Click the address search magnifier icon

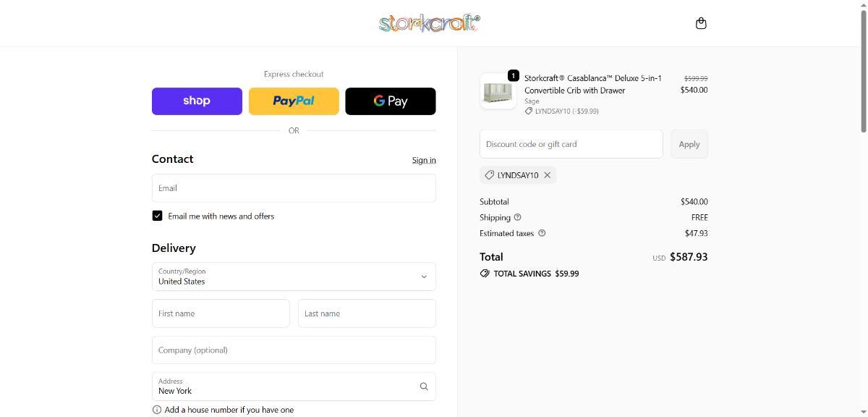pos(424,387)
